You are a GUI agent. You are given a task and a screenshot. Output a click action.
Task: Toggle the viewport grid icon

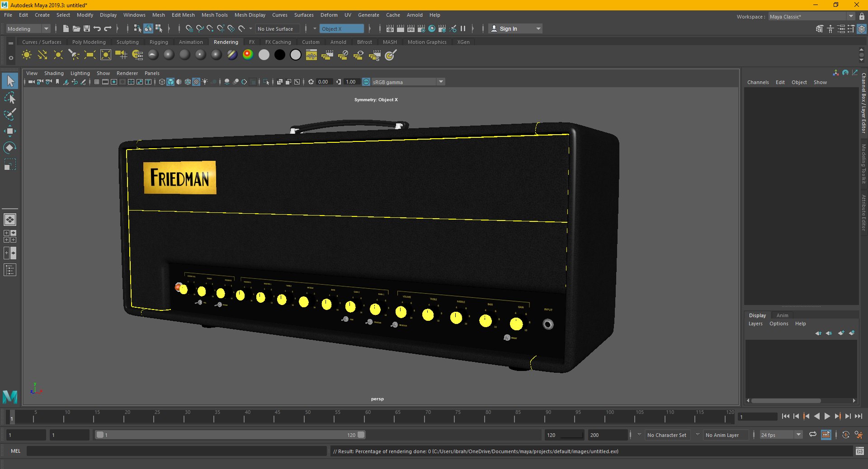[97, 82]
